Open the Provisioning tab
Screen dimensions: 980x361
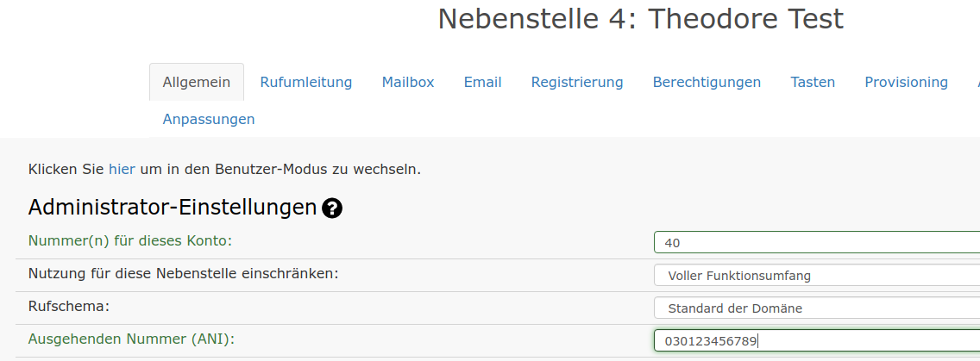point(906,83)
